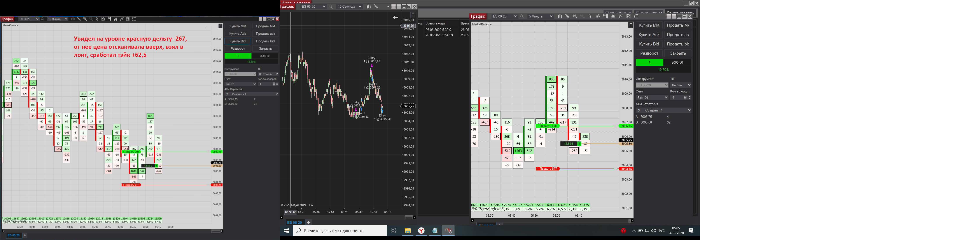Open the Strategies icon in the 10 Минута chart

coord(128,19)
